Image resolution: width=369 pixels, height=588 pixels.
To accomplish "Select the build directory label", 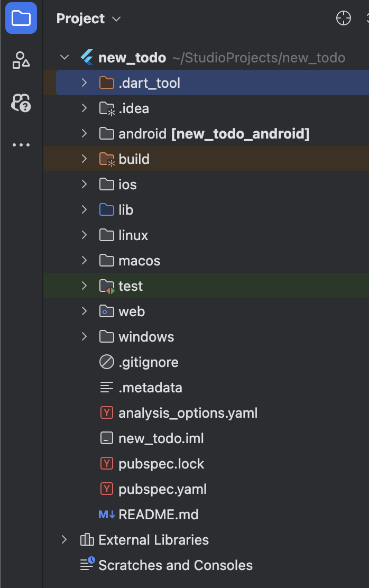I will [x=134, y=159].
